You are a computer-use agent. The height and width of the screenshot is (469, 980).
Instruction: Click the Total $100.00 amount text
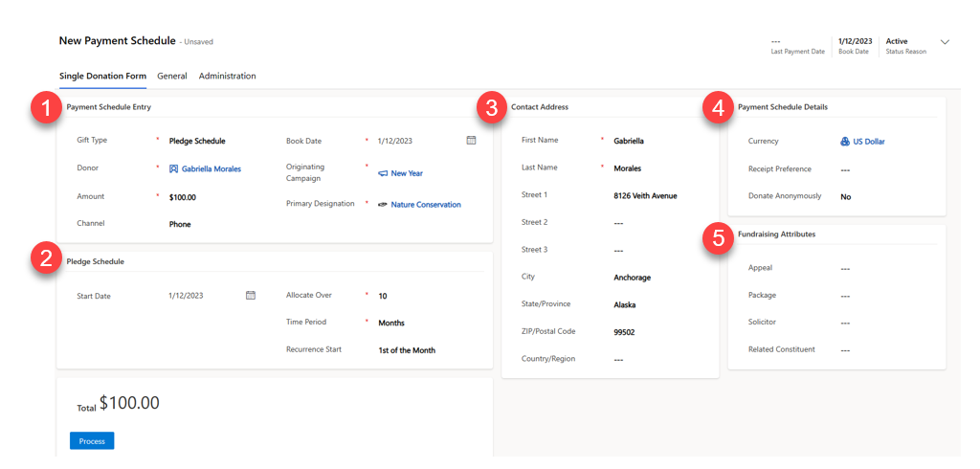(129, 403)
